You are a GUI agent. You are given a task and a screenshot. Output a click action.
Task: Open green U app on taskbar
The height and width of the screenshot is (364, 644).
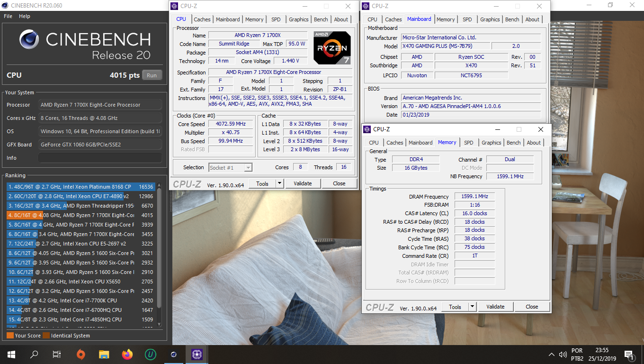[x=150, y=354]
